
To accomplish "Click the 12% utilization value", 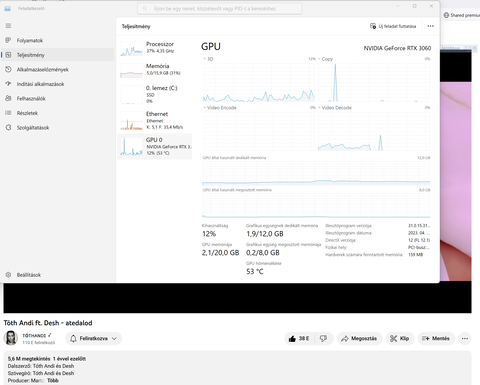I will [x=209, y=234].
